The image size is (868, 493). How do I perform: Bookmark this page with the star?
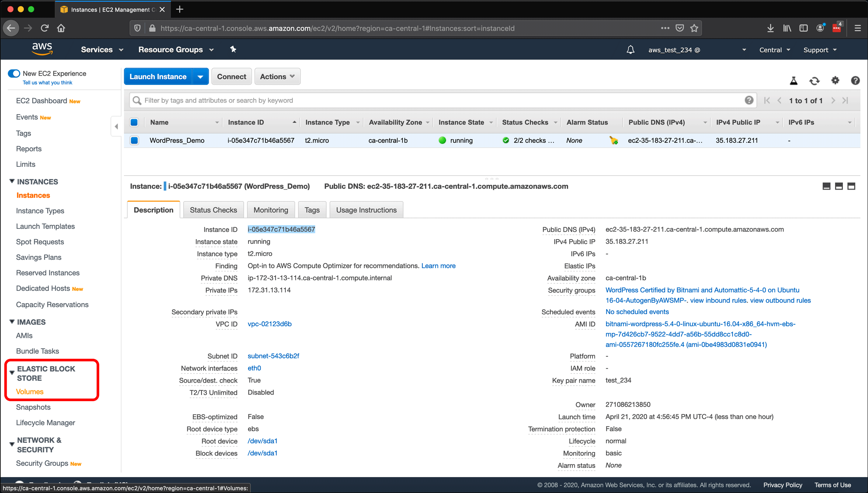694,28
